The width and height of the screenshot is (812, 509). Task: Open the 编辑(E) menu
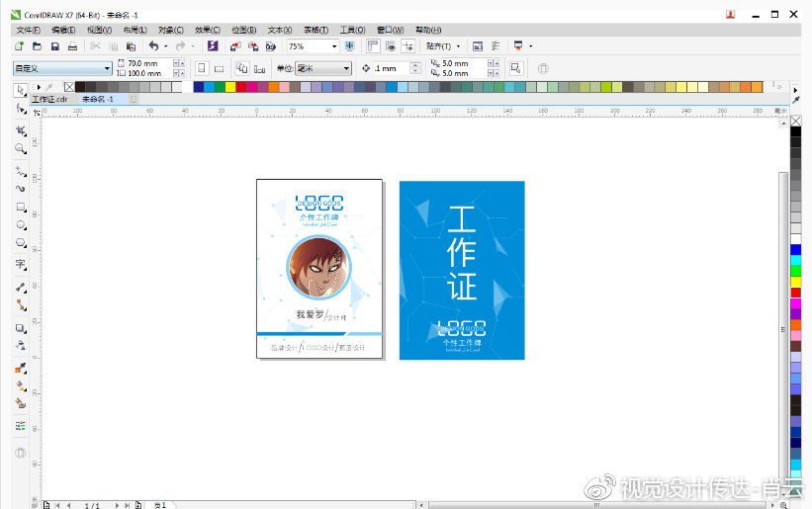point(63,30)
